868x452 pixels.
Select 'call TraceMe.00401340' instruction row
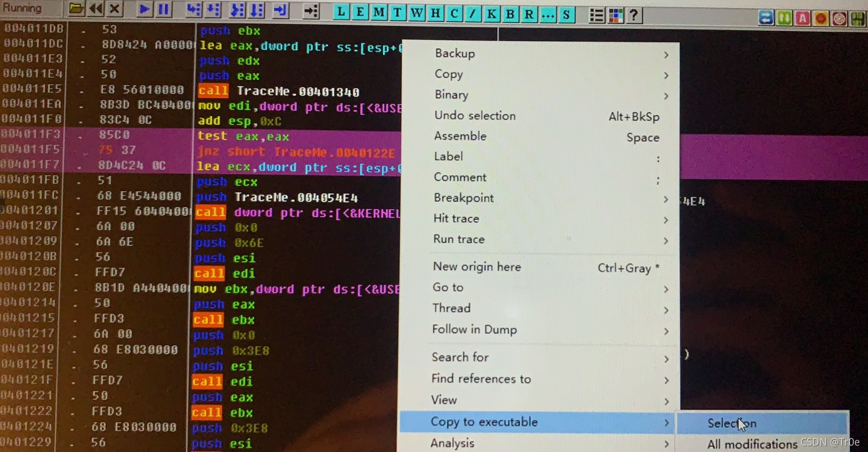[278, 91]
